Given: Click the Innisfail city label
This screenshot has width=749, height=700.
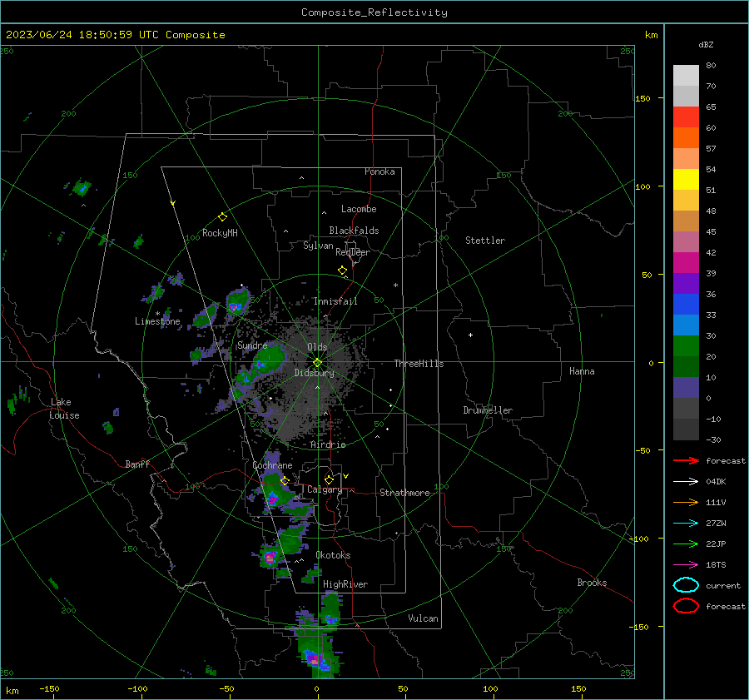Looking at the screenshot, I should pos(335,301).
